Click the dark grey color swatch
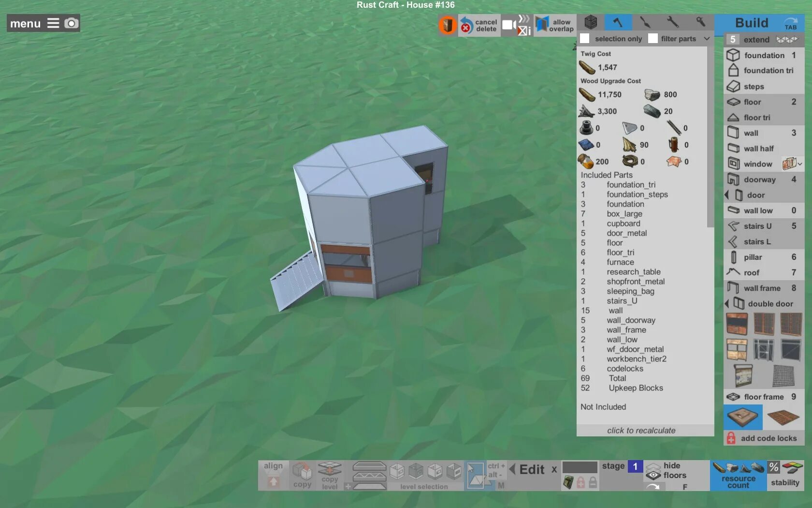This screenshot has width=812, height=508. pos(580,467)
